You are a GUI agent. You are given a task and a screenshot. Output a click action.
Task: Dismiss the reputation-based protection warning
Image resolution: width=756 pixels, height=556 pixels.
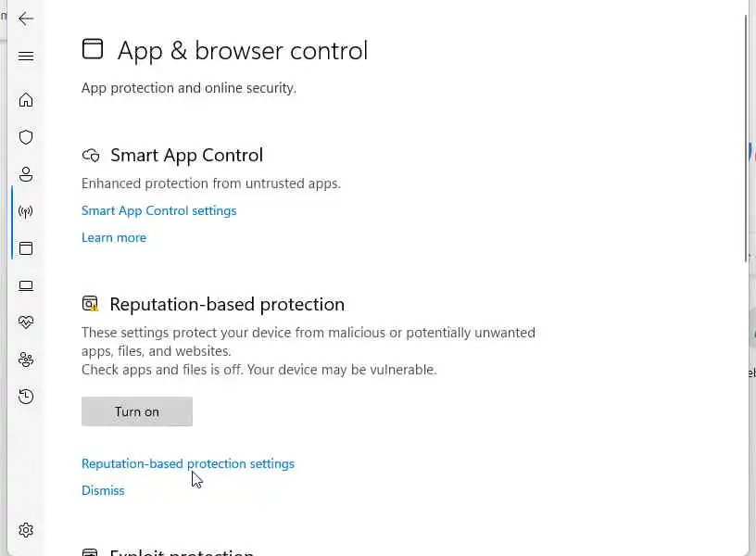[x=103, y=490]
